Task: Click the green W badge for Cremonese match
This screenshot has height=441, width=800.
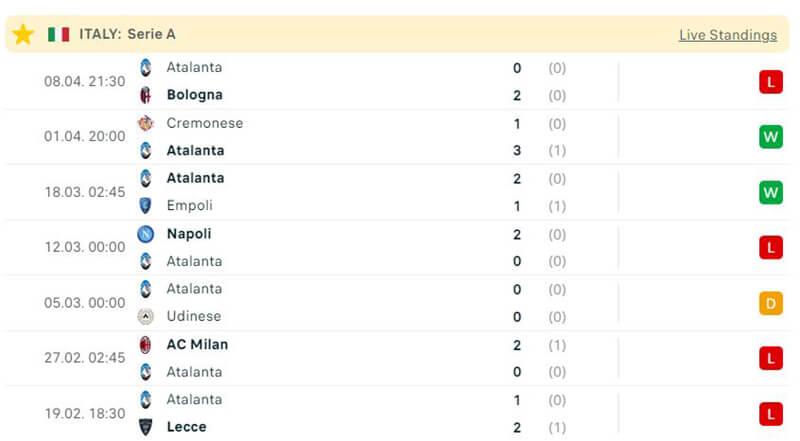Action: pos(770,137)
